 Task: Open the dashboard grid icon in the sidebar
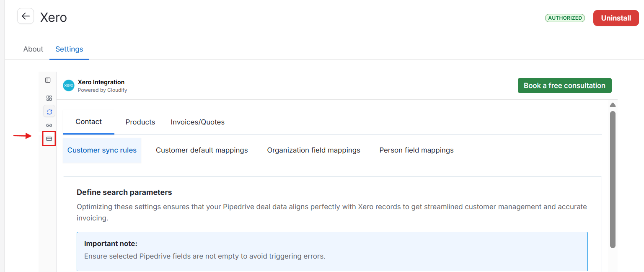click(49, 98)
